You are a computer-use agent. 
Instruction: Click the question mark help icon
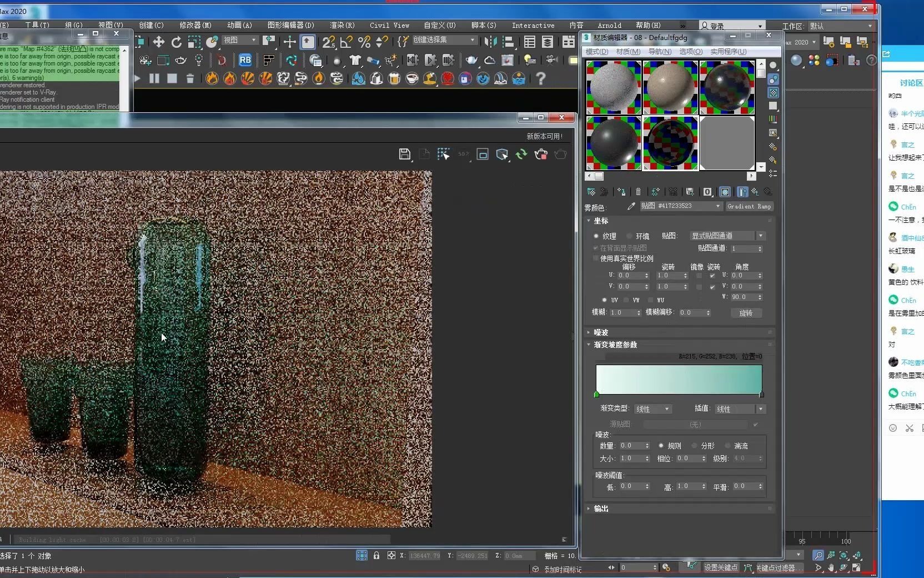pyautogui.click(x=541, y=78)
